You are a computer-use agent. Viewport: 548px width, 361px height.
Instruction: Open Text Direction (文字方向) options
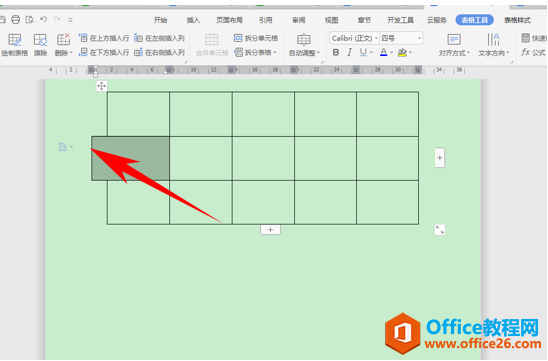tap(493, 45)
